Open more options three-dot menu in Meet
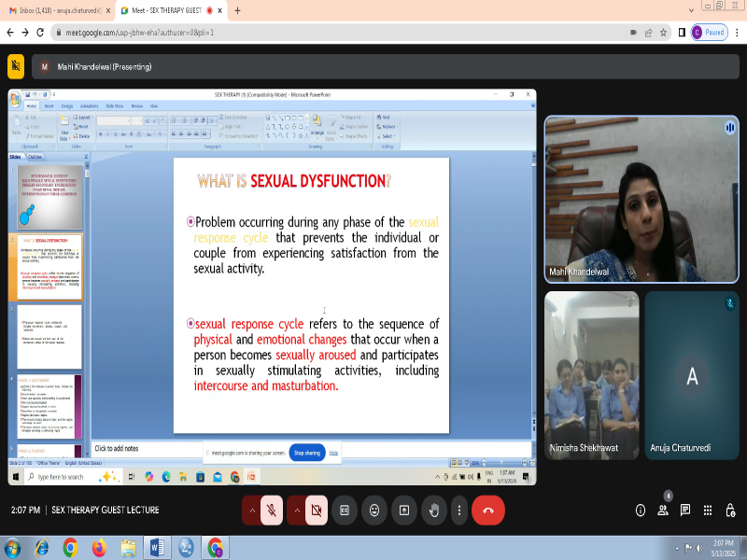747x560 pixels. coord(458,511)
